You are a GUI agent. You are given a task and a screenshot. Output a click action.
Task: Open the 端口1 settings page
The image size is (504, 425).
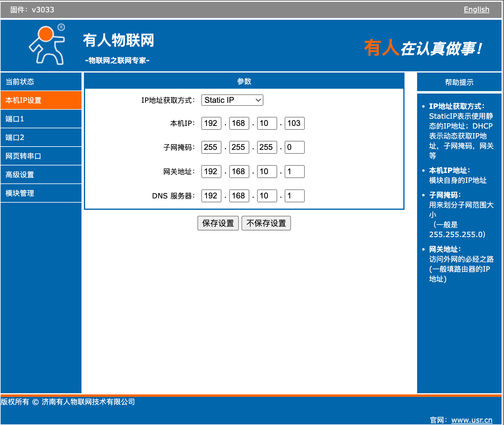[41, 119]
